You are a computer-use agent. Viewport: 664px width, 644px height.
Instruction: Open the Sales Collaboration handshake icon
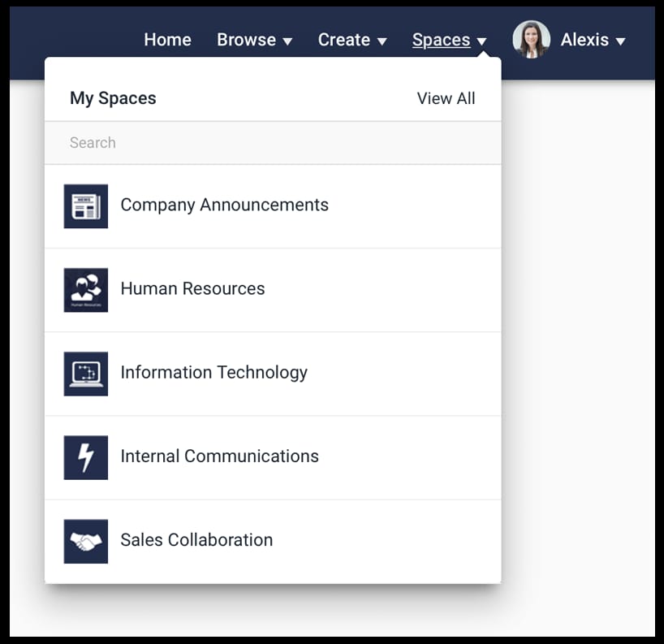tap(85, 540)
